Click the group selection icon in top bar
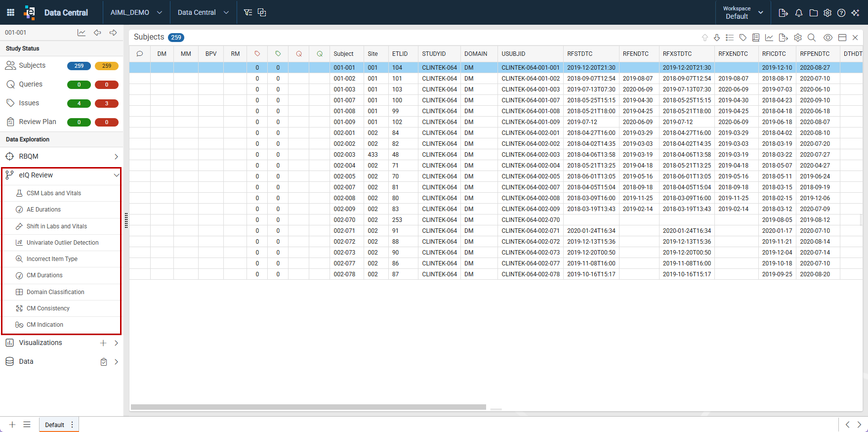The height and width of the screenshot is (432, 868). [x=262, y=12]
